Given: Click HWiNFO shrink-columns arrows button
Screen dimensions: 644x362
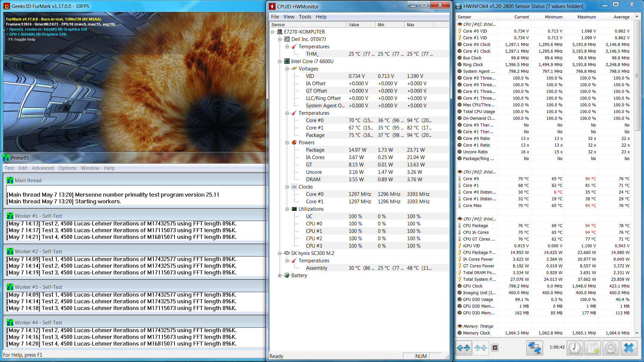Looking at the screenshot, I should point(481,348).
